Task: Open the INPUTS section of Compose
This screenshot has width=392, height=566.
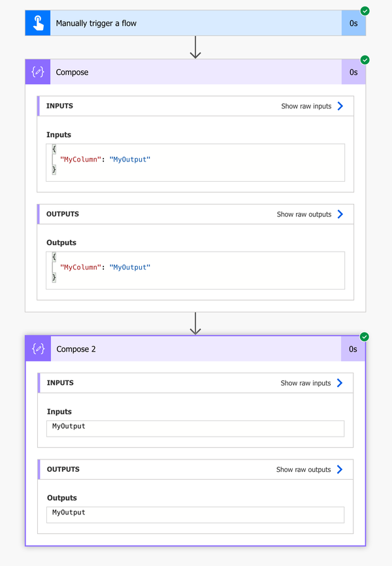Action: click(59, 105)
